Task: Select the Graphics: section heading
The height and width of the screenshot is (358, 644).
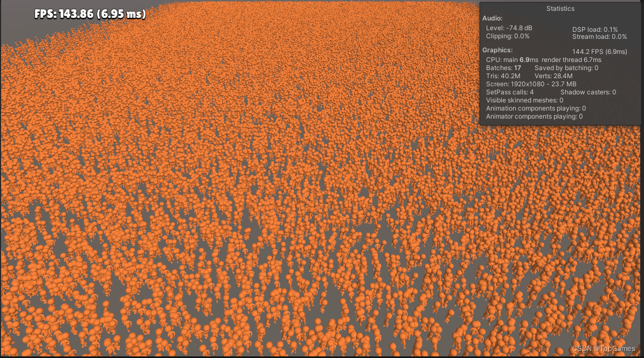Action: pyautogui.click(x=497, y=50)
